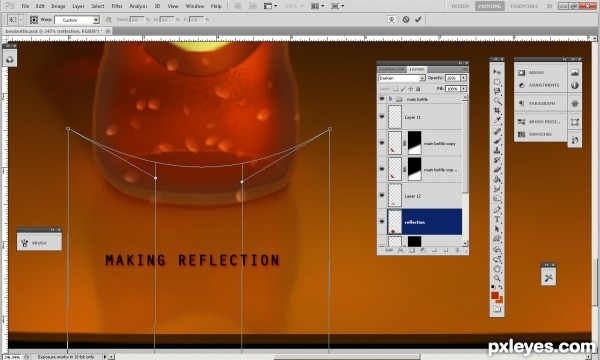Select the Healing Brush tool

tap(497, 132)
